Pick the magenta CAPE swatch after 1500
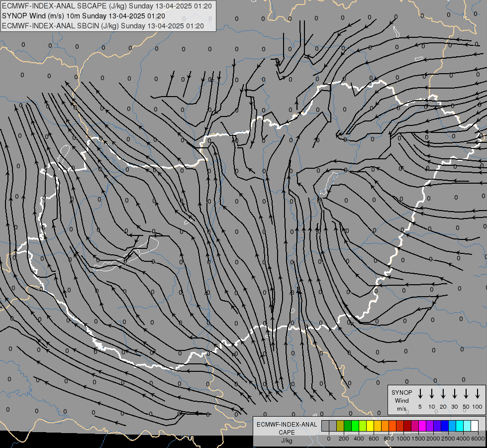Image resolution: width=487 pixels, height=448 pixels. pos(422,426)
